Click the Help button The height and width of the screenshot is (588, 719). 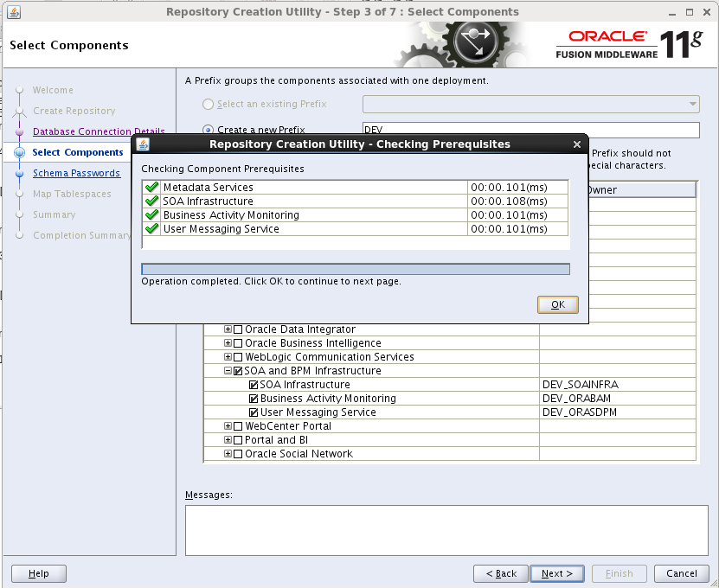(x=38, y=573)
